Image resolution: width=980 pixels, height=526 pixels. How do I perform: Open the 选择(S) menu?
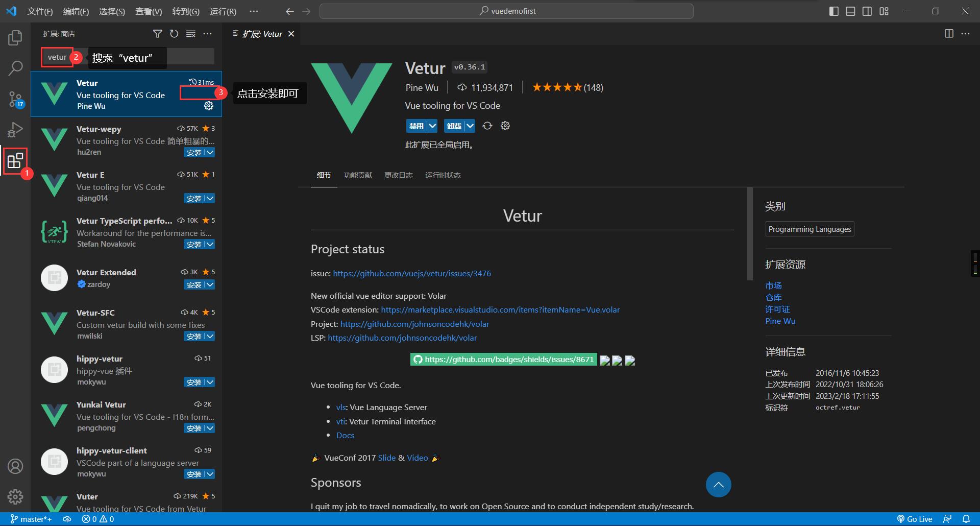pyautogui.click(x=112, y=11)
